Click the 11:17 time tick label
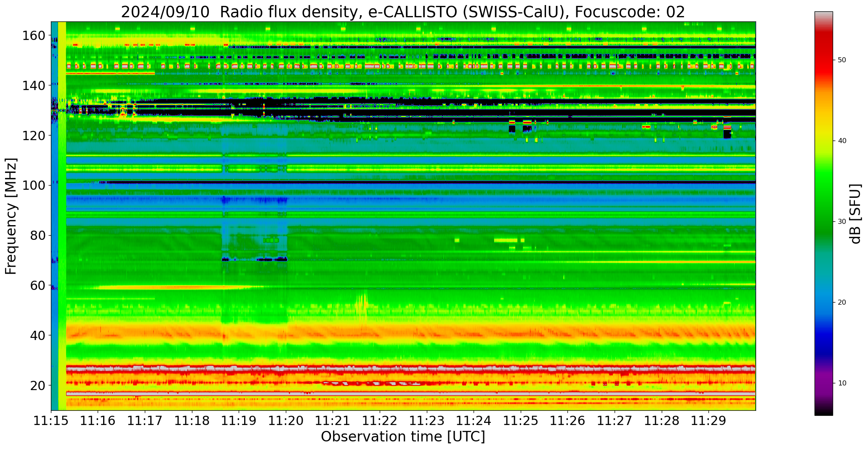 [x=145, y=421]
